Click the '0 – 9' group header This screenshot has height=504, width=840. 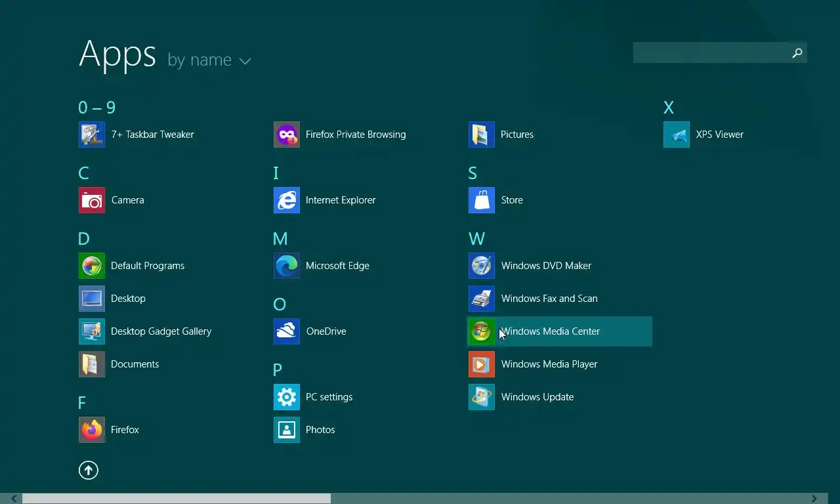pyautogui.click(x=97, y=108)
